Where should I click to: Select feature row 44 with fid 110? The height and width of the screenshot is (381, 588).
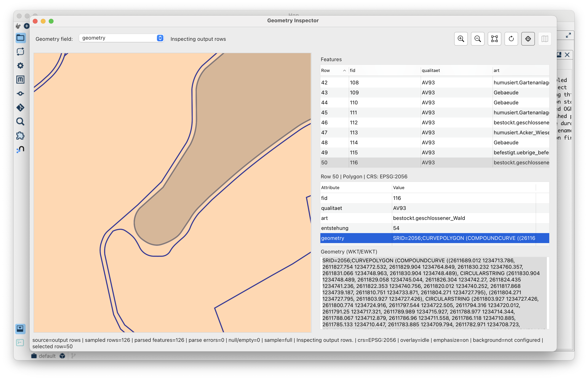pos(435,103)
